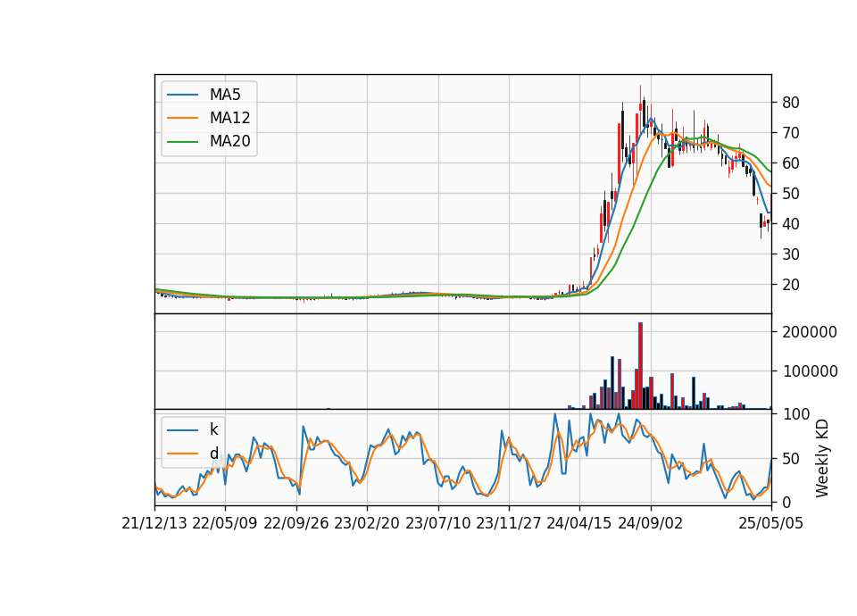Click the 100000 volume axis tick
Image resolution: width=857 pixels, height=616 pixels.
[810, 371]
